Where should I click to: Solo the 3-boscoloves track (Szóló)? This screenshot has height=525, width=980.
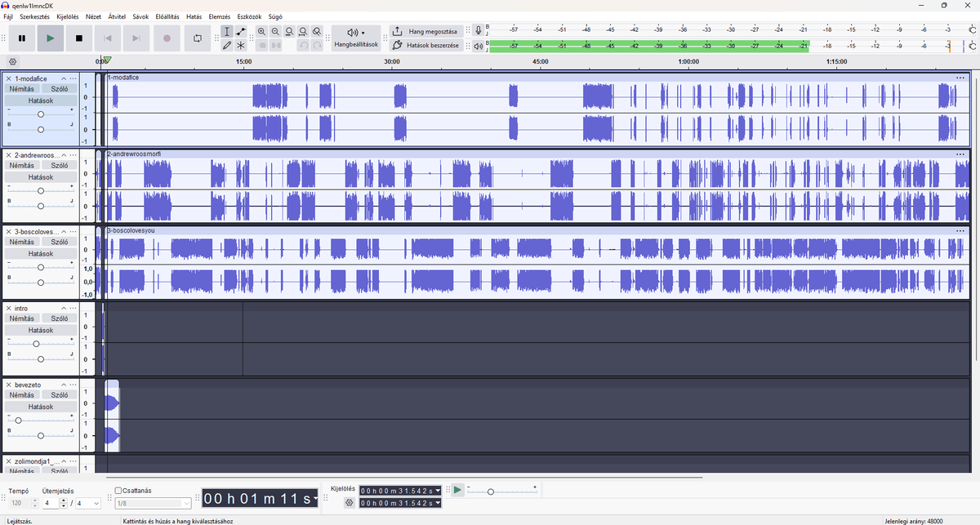pos(60,242)
